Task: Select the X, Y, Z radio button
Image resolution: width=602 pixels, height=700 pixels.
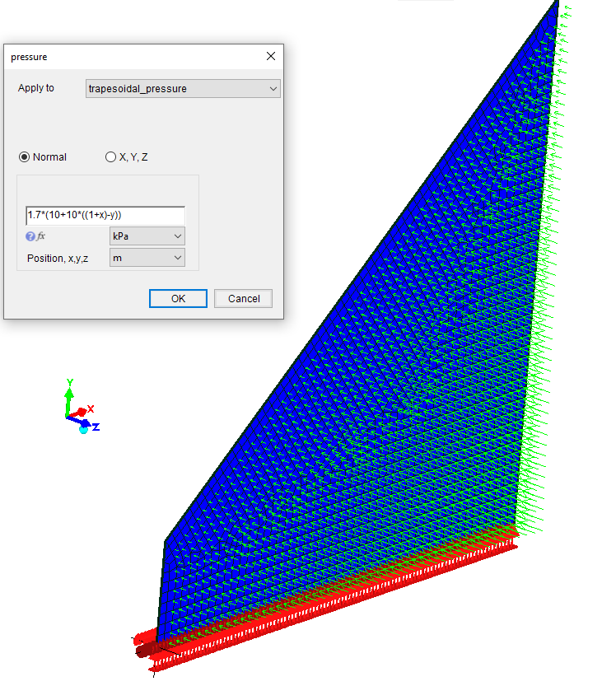Action: click(110, 157)
